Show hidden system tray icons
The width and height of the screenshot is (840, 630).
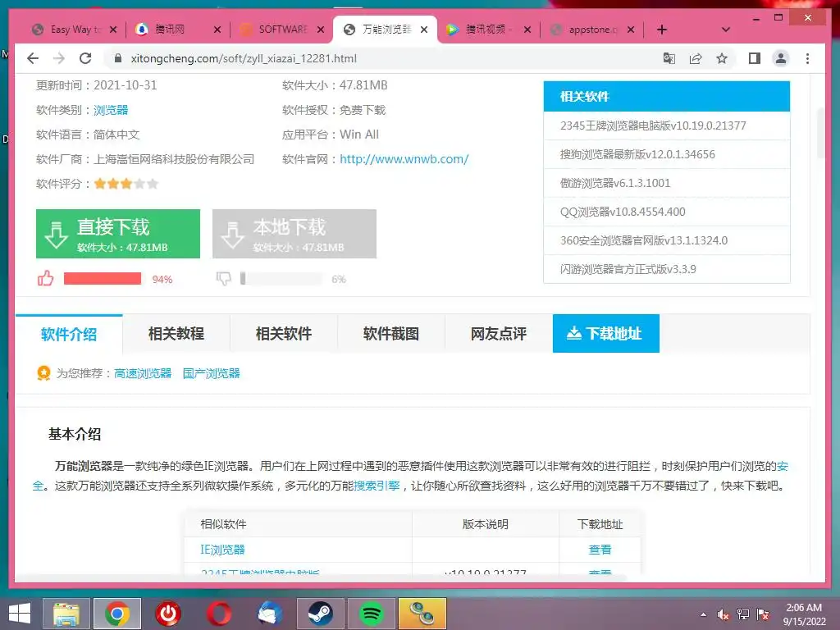coord(703,614)
